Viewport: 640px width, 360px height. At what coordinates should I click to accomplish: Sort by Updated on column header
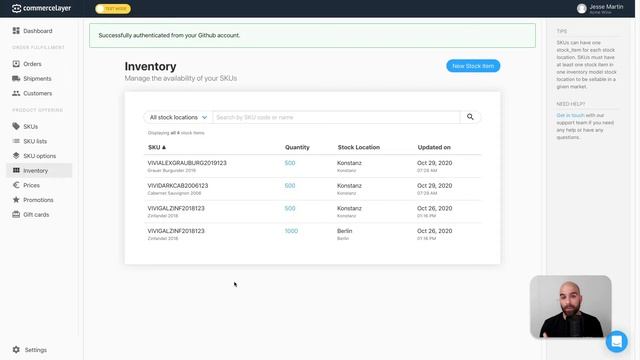[x=434, y=147]
